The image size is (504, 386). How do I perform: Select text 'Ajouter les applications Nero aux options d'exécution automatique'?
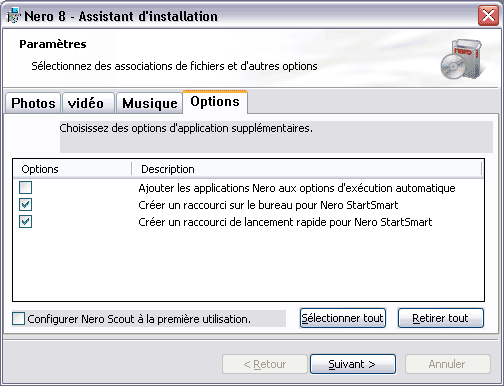pyautogui.click(x=297, y=188)
